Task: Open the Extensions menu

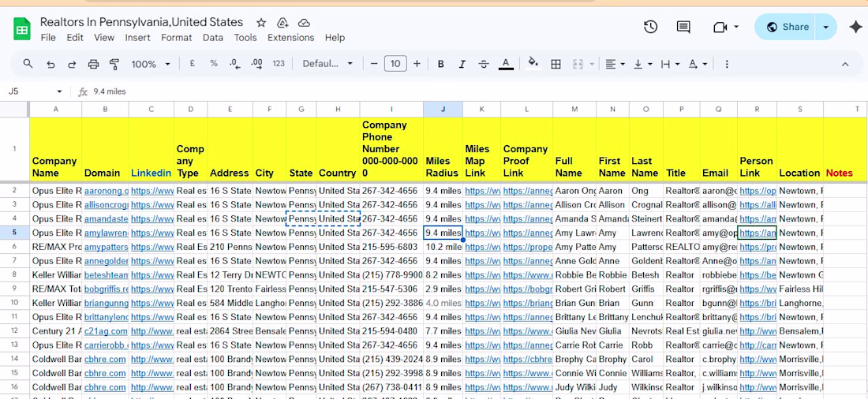Action: tap(290, 38)
